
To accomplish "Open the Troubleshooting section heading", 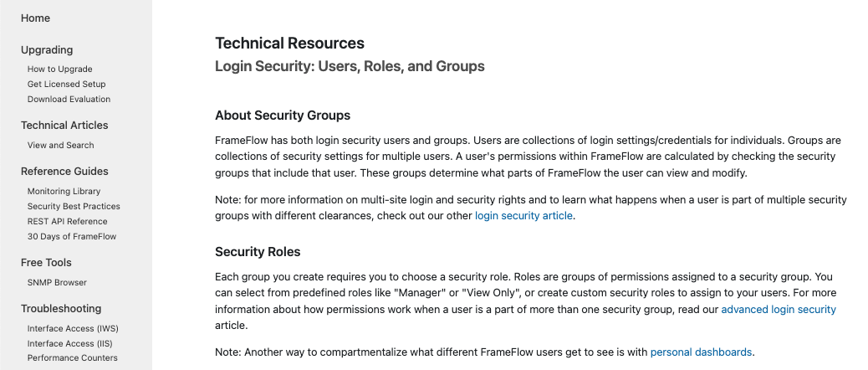I will tap(61, 309).
